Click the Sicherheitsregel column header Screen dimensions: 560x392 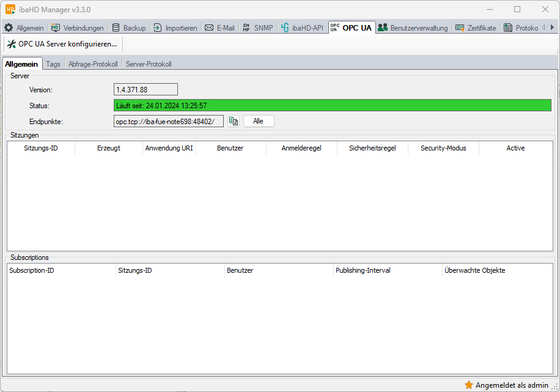(x=372, y=148)
